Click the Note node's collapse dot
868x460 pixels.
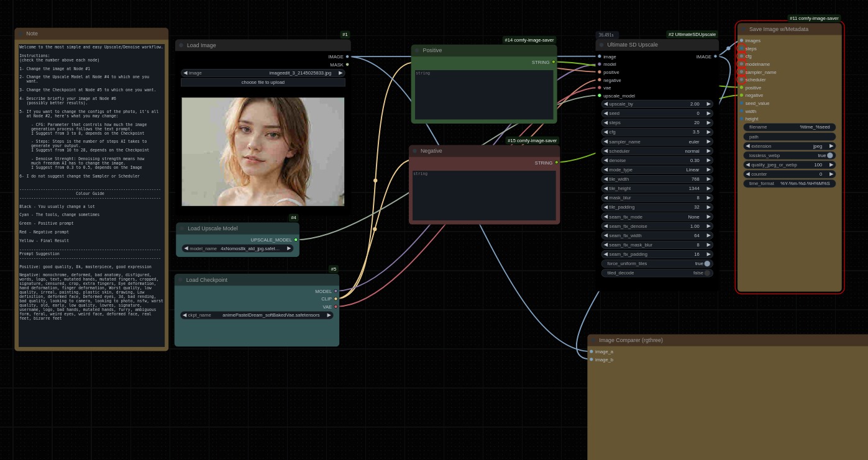point(21,34)
